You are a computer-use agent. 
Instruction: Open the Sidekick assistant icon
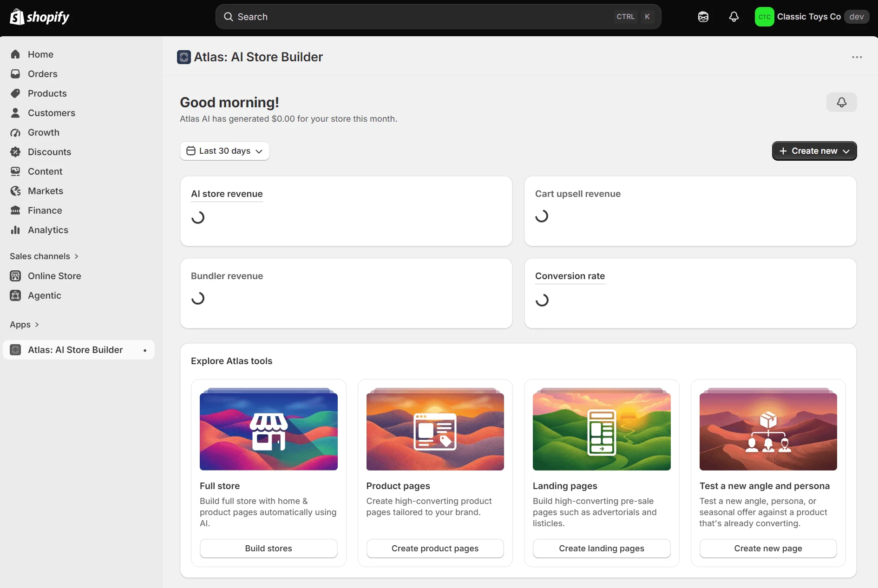703,17
